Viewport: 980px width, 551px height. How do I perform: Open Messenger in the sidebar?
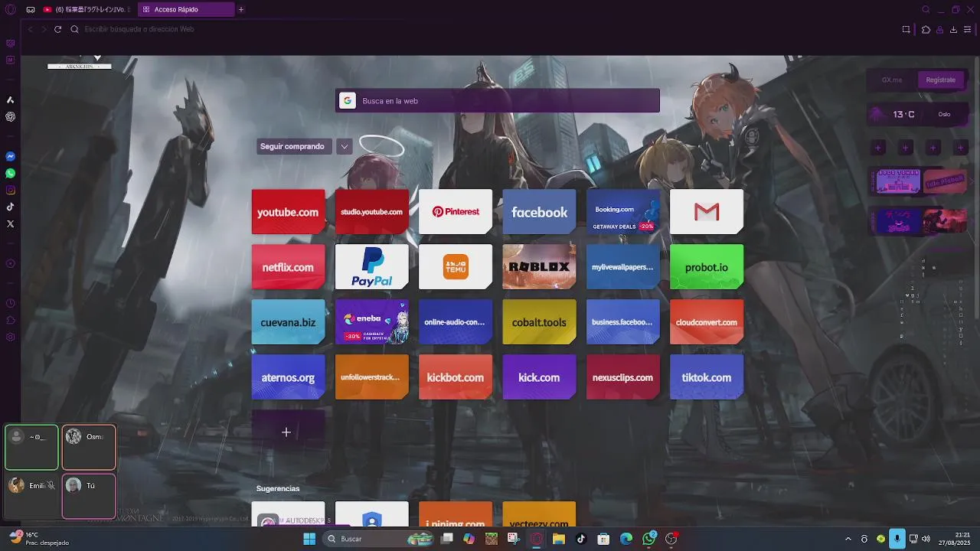10,156
